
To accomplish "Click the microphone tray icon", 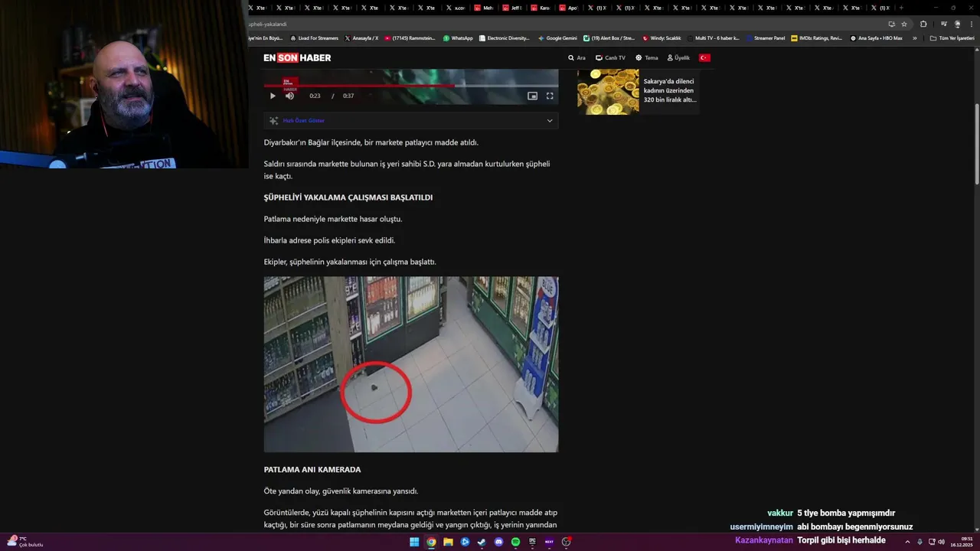I will (x=920, y=542).
